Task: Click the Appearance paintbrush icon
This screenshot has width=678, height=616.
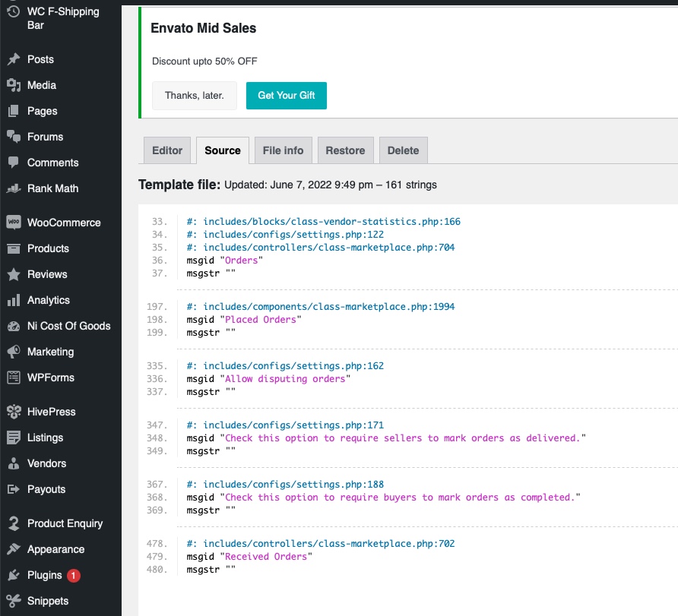Action: tap(14, 549)
